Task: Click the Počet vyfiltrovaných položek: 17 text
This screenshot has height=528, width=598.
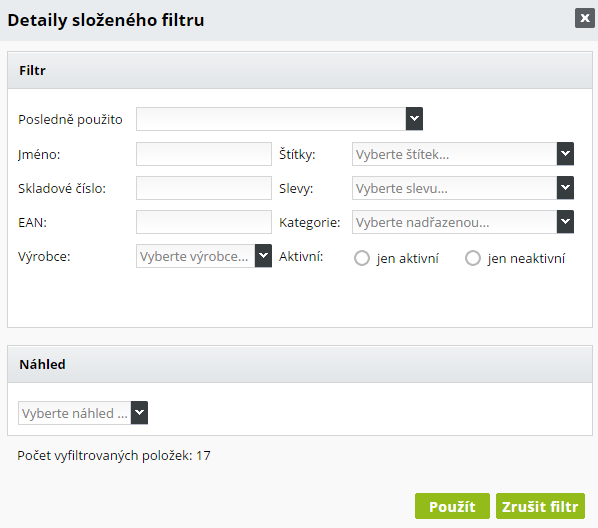Action: point(114,455)
